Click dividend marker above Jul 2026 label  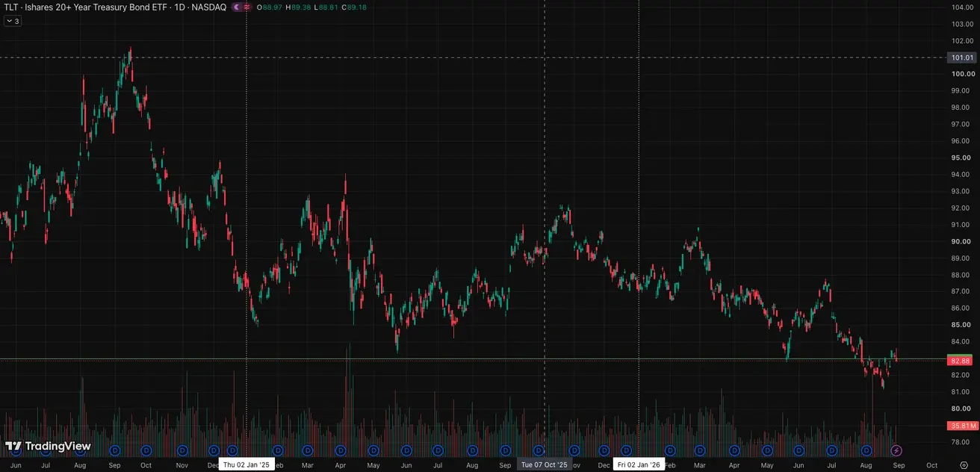tap(831, 450)
